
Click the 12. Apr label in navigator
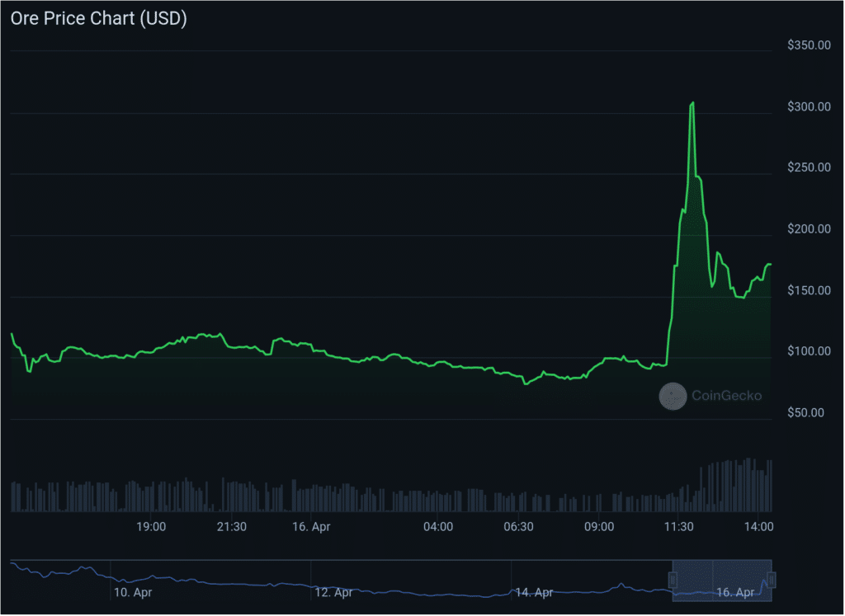click(333, 592)
